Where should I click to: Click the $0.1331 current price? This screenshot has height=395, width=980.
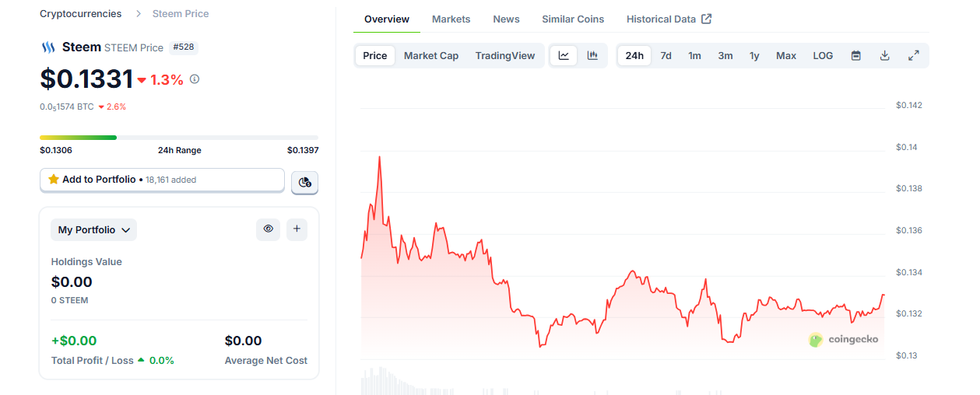(x=86, y=79)
